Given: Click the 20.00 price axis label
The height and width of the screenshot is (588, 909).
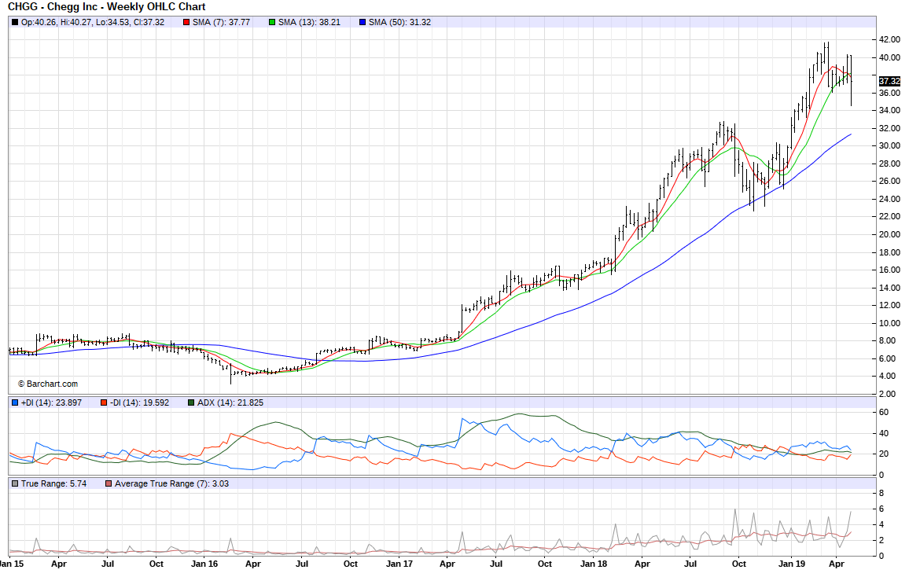Looking at the screenshot, I should pyautogui.click(x=889, y=234).
